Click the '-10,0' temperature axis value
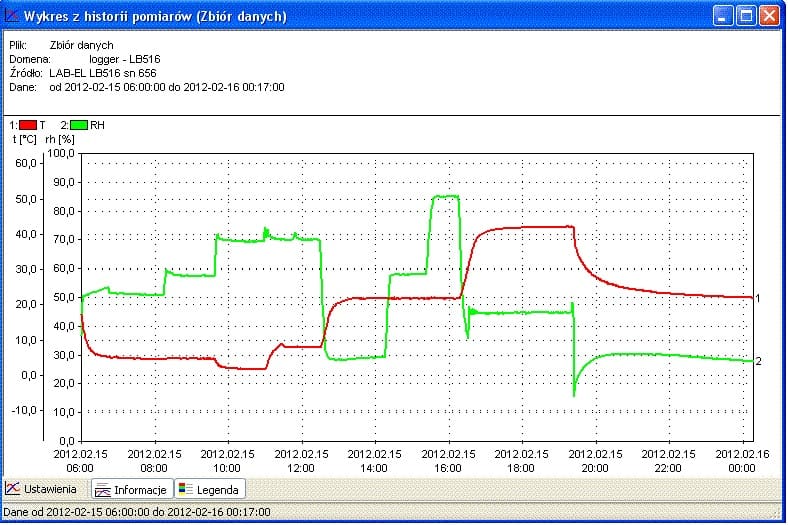The height and width of the screenshot is (525, 788). (24, 410)
